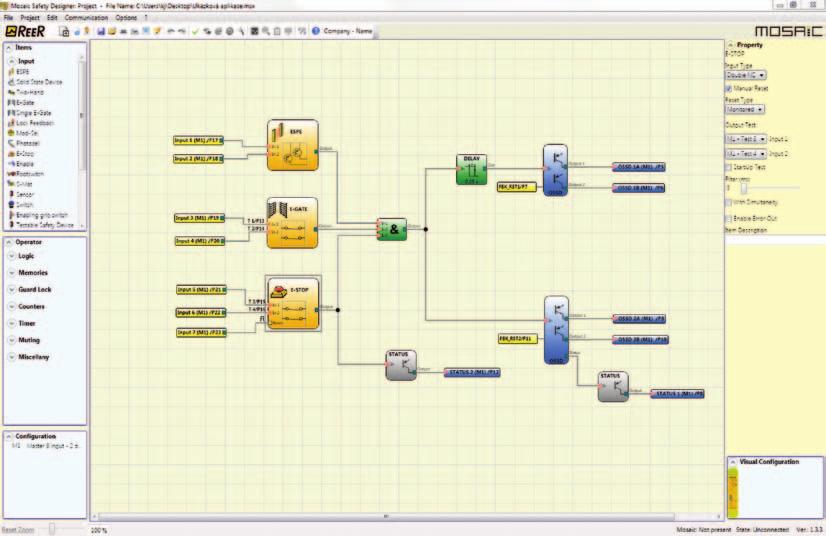Screen dimensions: 826x536
Task: Adjust the Filter (ms) slider
Action: 744,188
